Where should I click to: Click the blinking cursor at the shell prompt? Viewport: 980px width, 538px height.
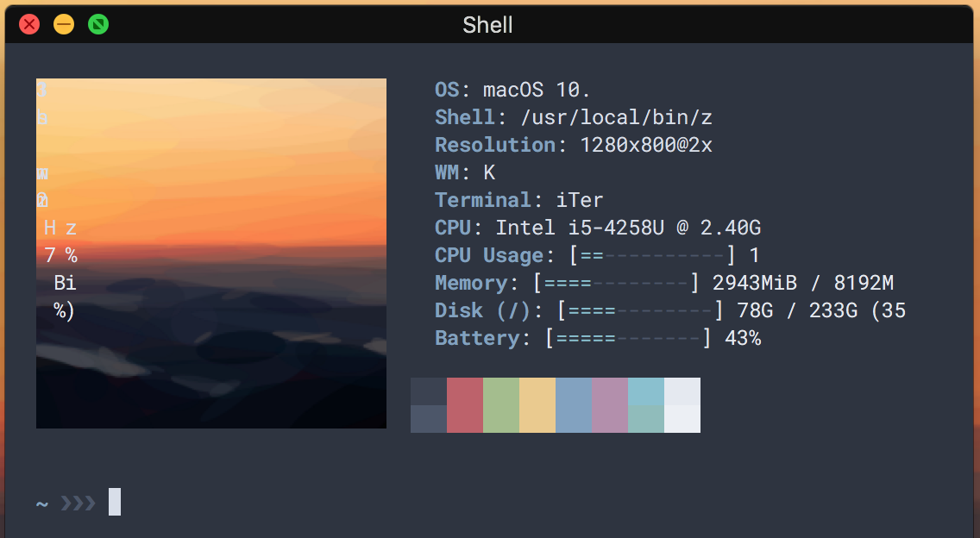point(113,501)
